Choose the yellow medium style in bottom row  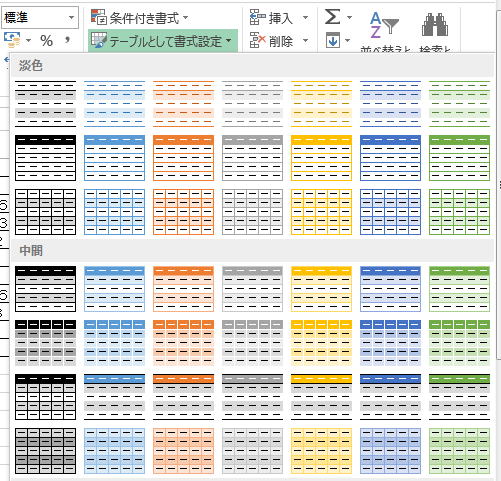pyautogui.click(x=321, y=451)
